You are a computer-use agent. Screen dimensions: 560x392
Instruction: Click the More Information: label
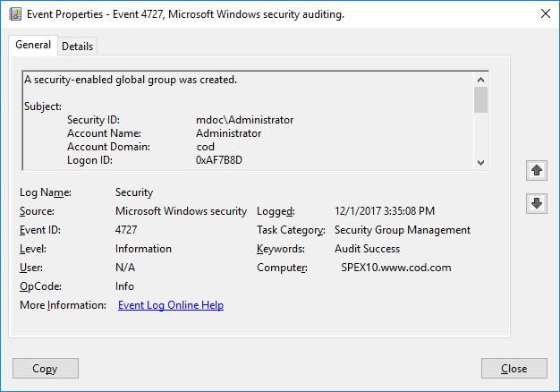click(x=63, y=305)
